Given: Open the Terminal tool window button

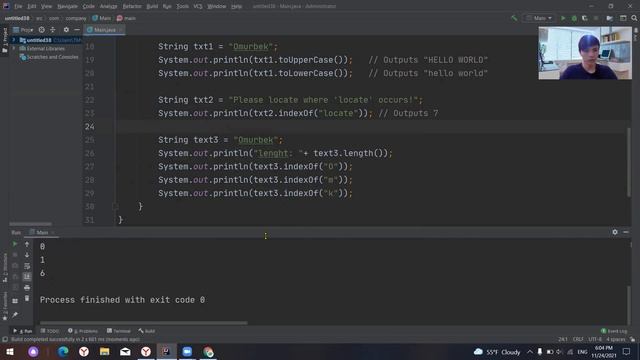Looking at the screenshot, I should click(119, 331).
